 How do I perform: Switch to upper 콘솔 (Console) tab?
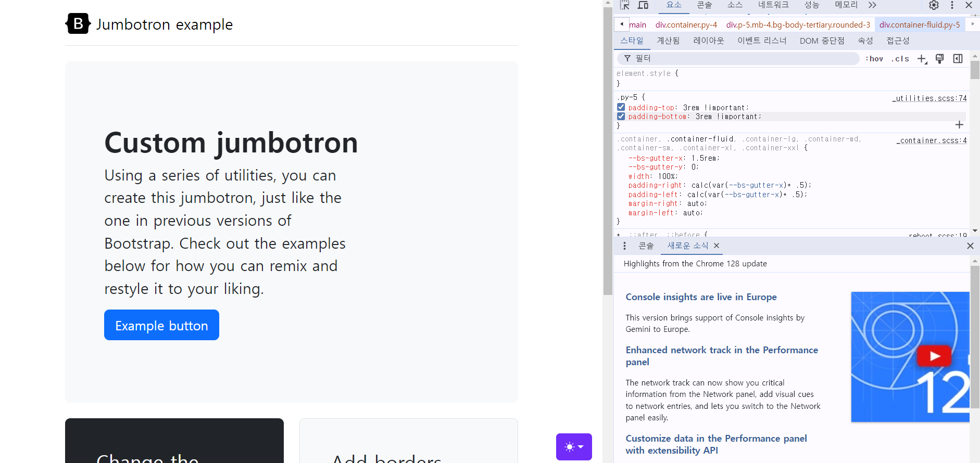click(x=705, y=5)
